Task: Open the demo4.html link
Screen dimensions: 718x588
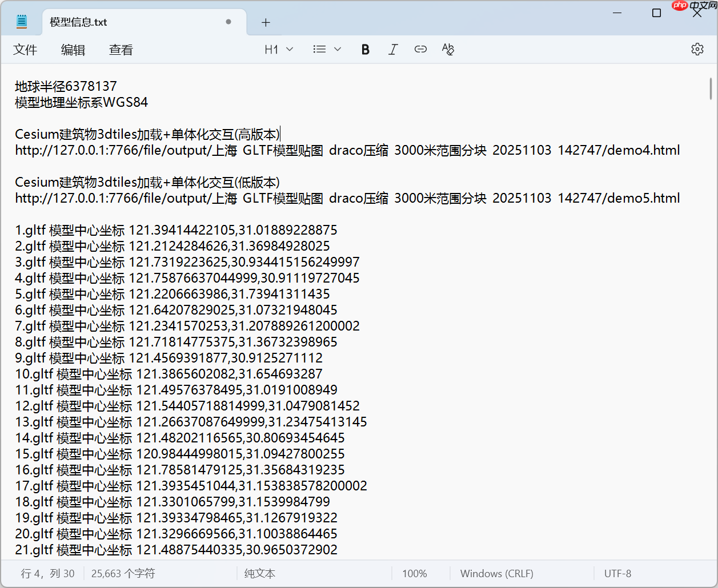Action: click(x=347, y=150)
